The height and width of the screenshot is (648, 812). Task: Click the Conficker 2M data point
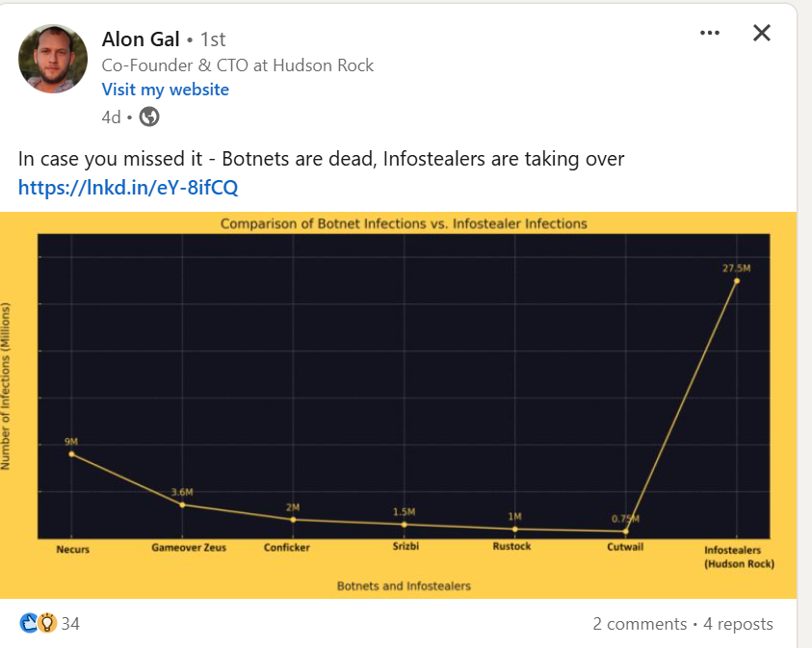click(x=293, y=520)
